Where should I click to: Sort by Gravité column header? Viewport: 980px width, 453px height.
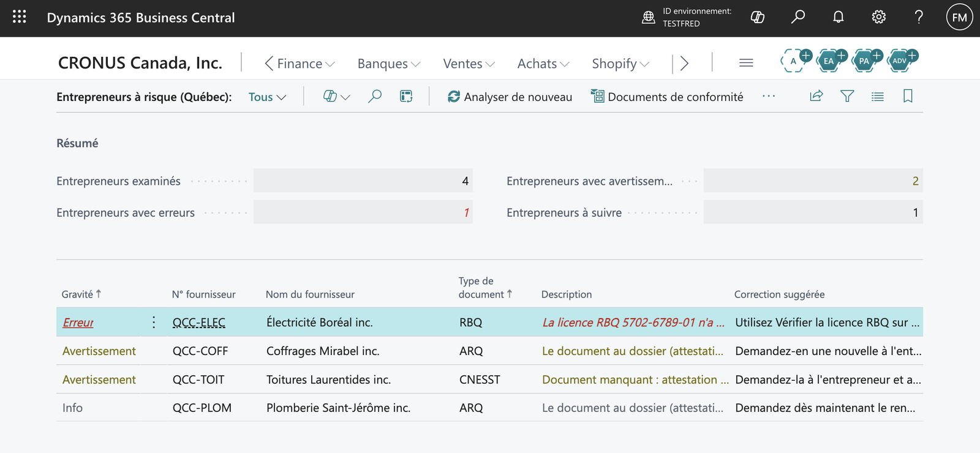click(81, 294)
